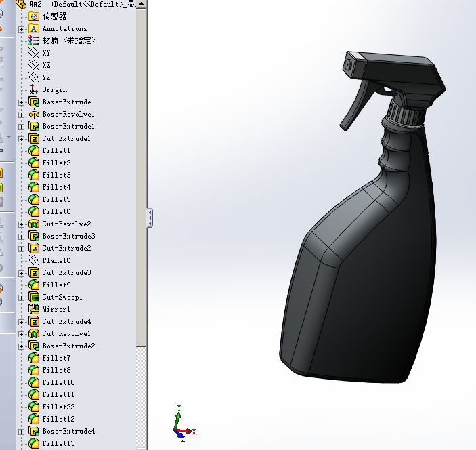Select the 'Cut-Extrude2' label
The width and height of the screenshot is (476, 450).
(x=66, y=248)
